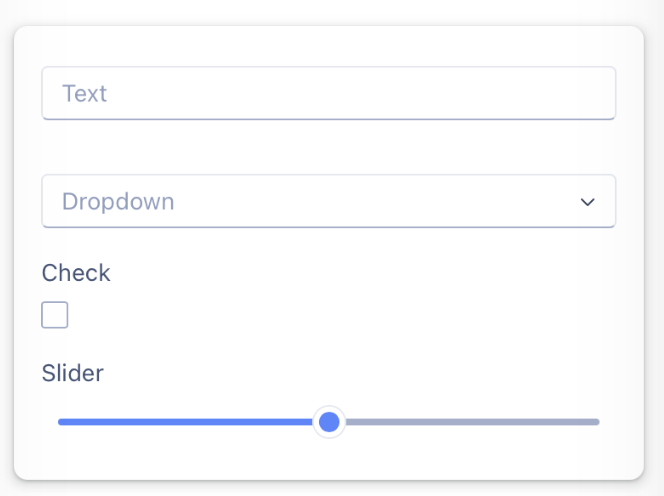Toggle the Check checkbox
Image resolution: width=664 pixels, height=496 pixels.
[55, 315]
